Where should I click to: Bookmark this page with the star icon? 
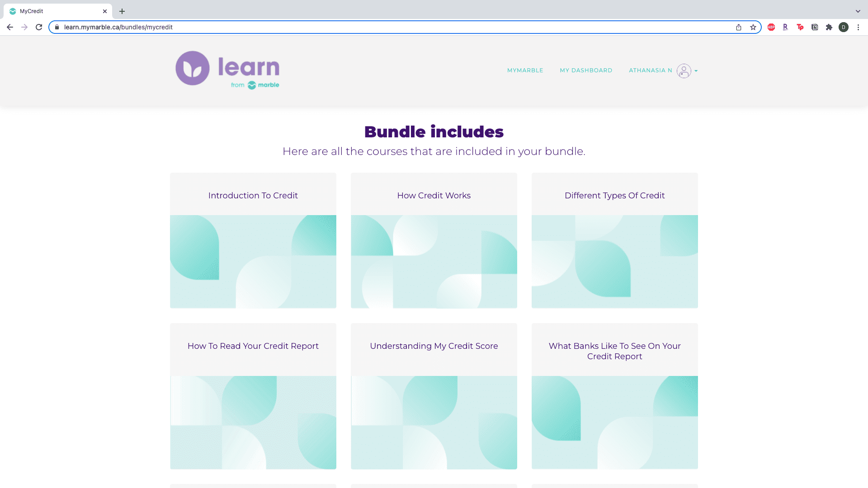click(753, 27)
